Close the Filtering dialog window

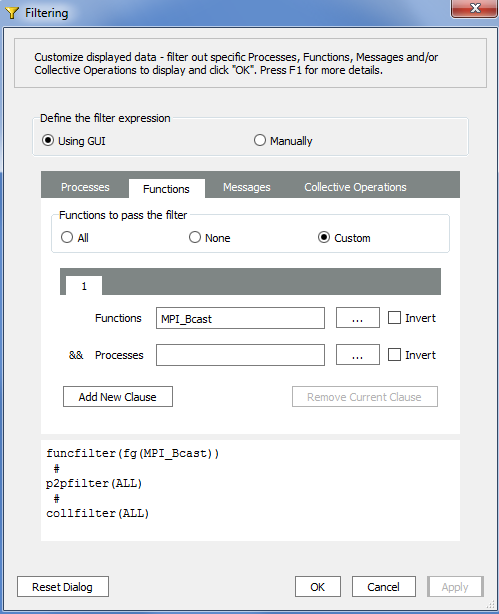pyautogui.click(x=475, y=8)
